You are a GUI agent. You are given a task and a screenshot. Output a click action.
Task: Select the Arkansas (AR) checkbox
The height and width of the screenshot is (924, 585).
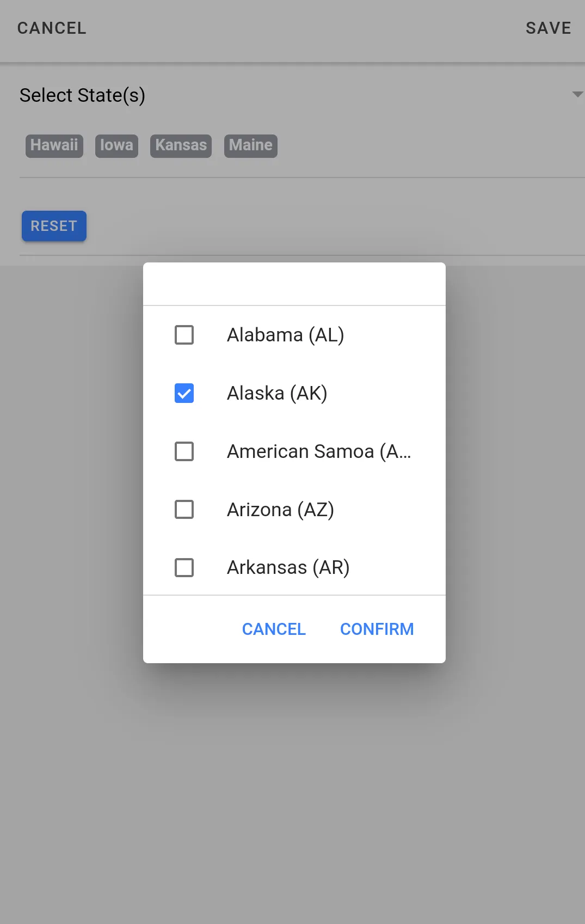(x=184, y=567)
